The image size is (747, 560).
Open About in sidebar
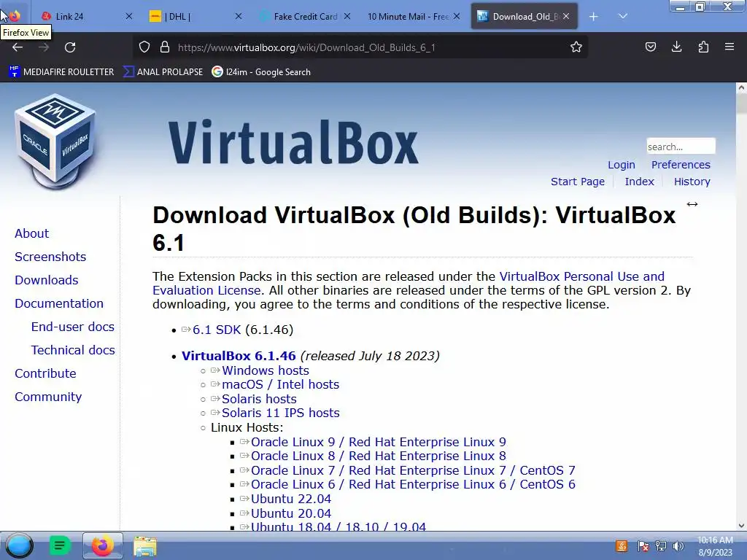(x=31, y=233)
